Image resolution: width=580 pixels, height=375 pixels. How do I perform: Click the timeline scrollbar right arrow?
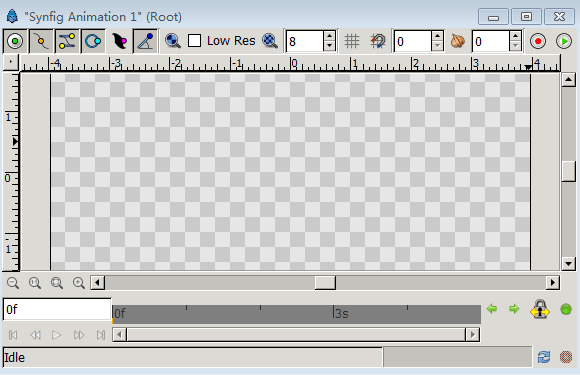[x=473, y=335]
